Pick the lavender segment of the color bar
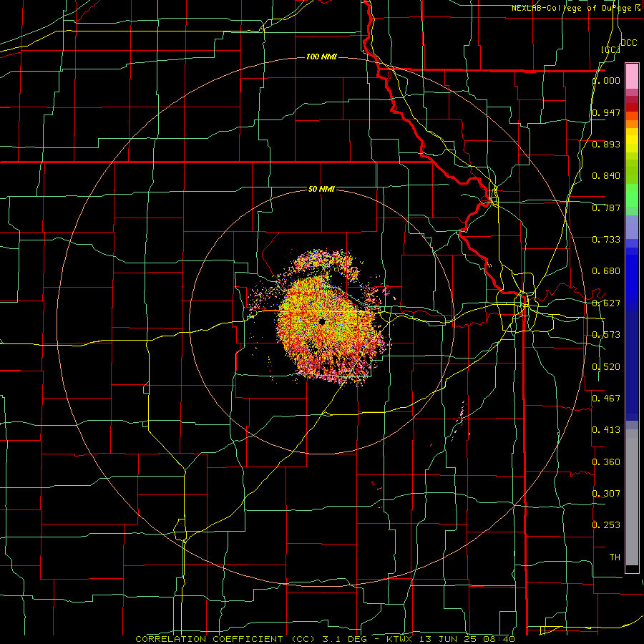 tap(632, 227)
